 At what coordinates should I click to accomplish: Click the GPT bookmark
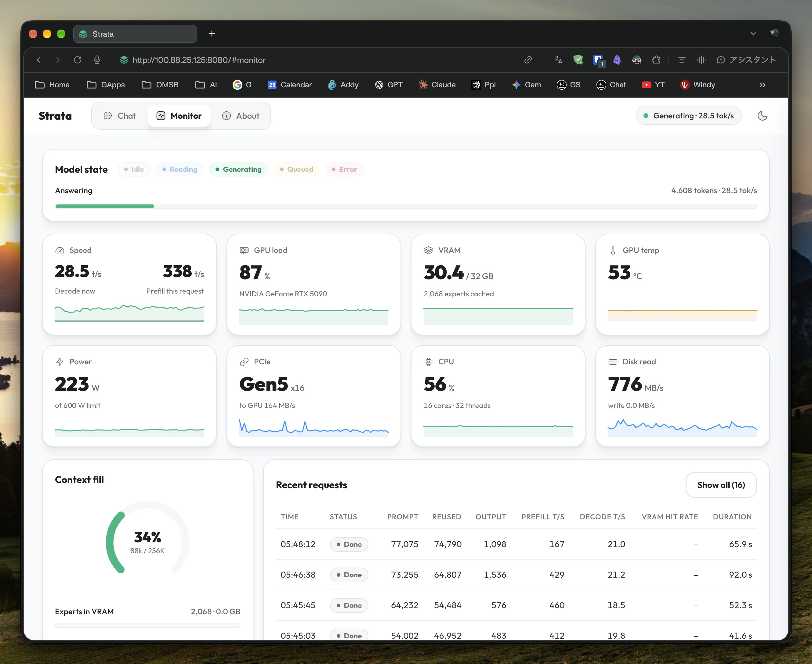pyautogui.click(x=388, y=85)
